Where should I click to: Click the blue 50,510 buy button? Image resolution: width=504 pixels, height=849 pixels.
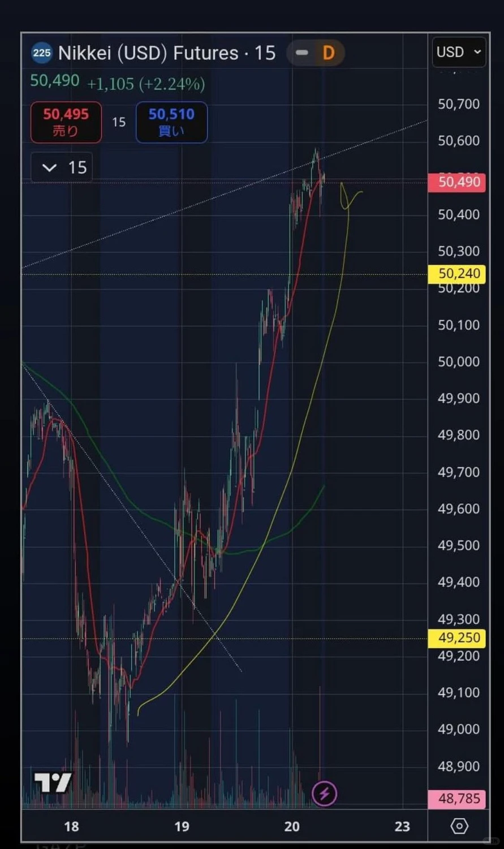point(171,122)
